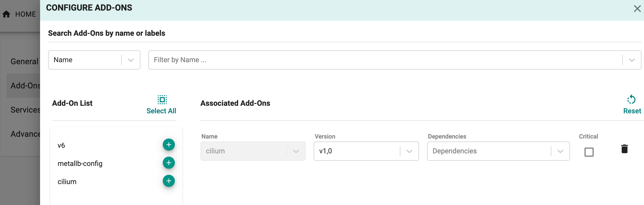
Task: Click the Reset link text
Action: [x=632, y=111]
